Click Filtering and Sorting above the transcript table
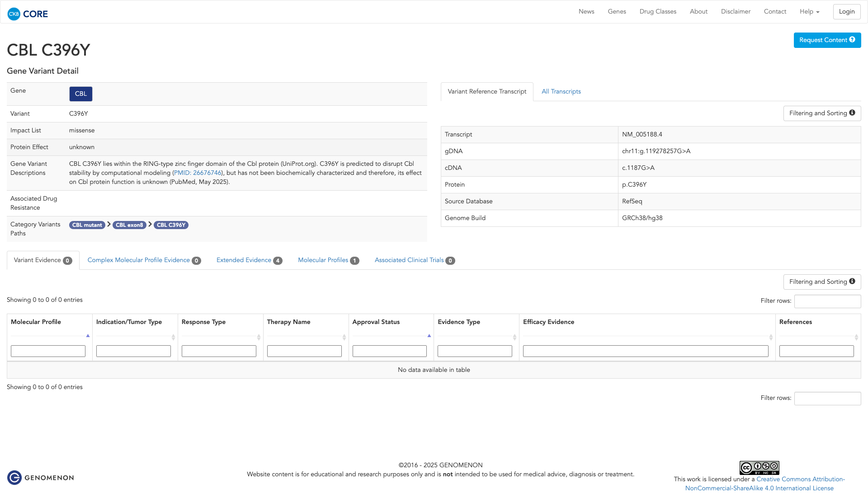The height and width of the screenshot is (493, 868). [822, 113]
